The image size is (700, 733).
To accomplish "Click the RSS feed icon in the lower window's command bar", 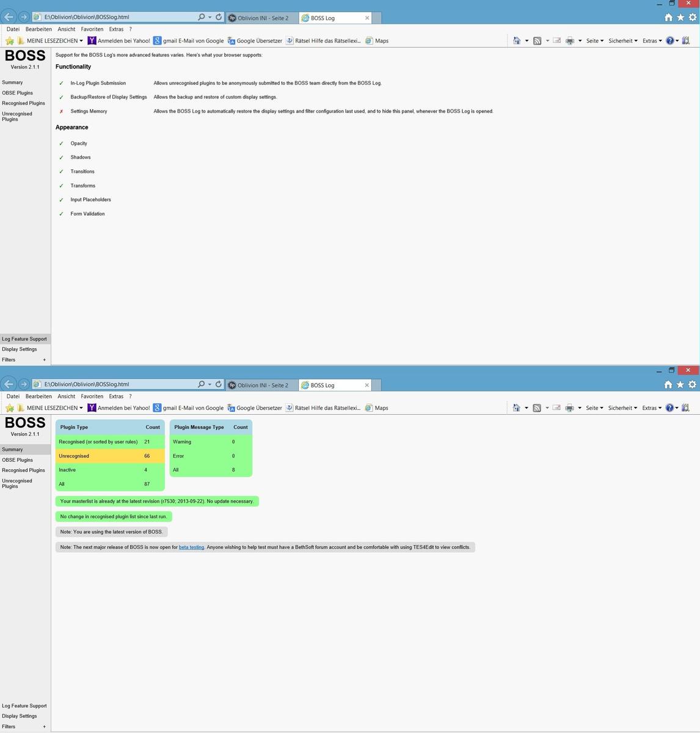I will [537, 408].
